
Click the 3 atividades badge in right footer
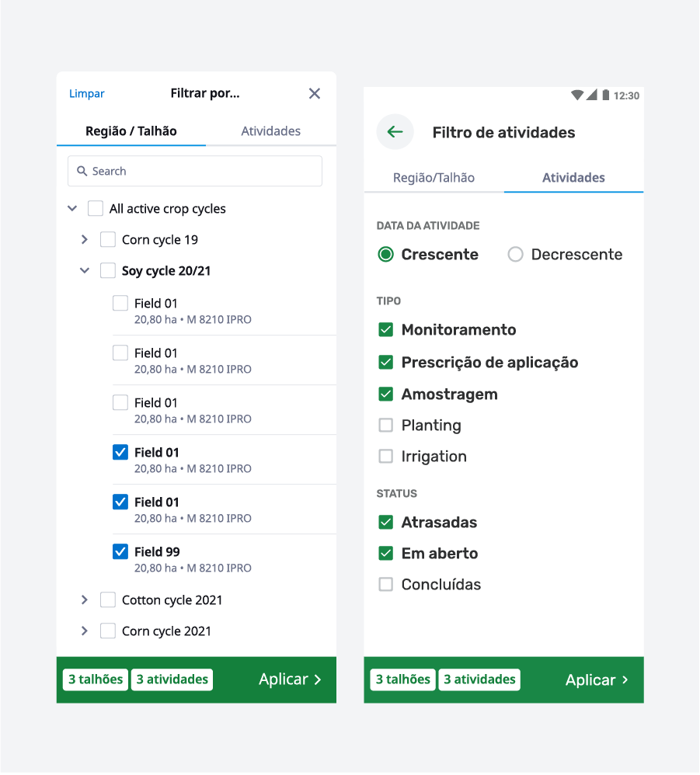(479, 679)
